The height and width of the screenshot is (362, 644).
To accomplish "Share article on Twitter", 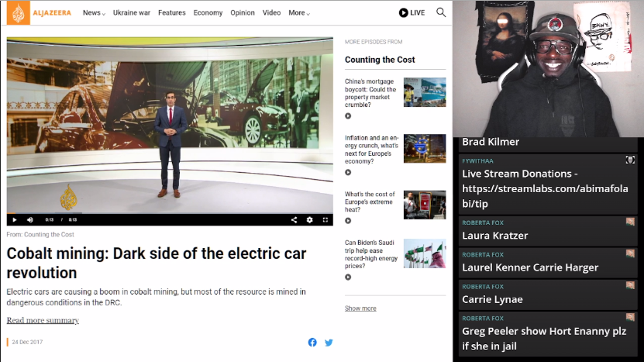I will coord(329,343).
